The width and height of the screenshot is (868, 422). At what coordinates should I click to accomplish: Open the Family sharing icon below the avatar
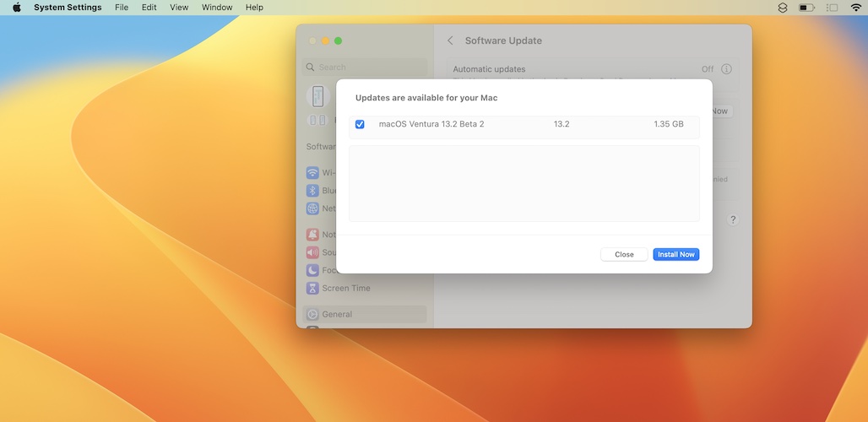[x=317, y=120]
